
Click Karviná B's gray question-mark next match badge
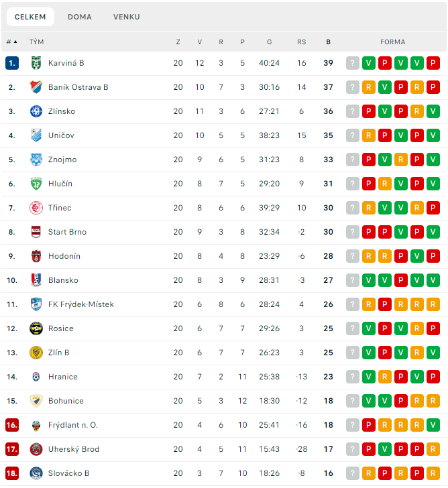click(x=352, y=63)
